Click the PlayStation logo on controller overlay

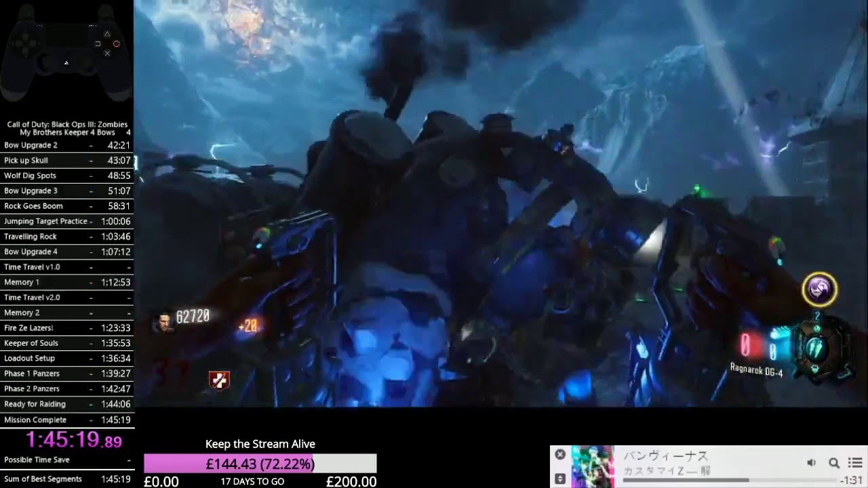click(x=66, y=63)
